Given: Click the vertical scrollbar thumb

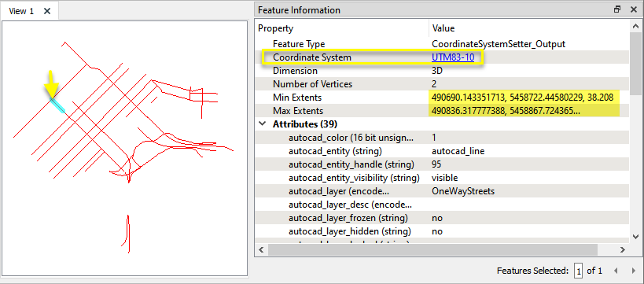Looking at the screenshot, I should coord(635,61).
